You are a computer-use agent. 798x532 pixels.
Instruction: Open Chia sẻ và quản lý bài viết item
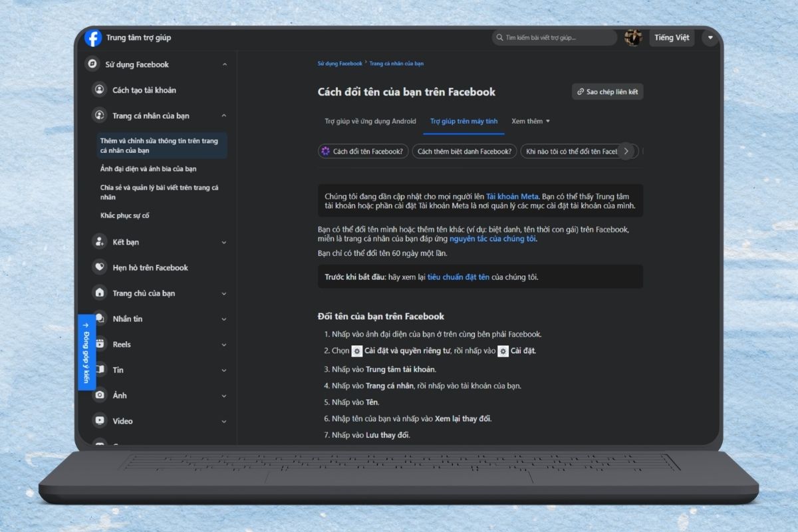pos(160,192)
